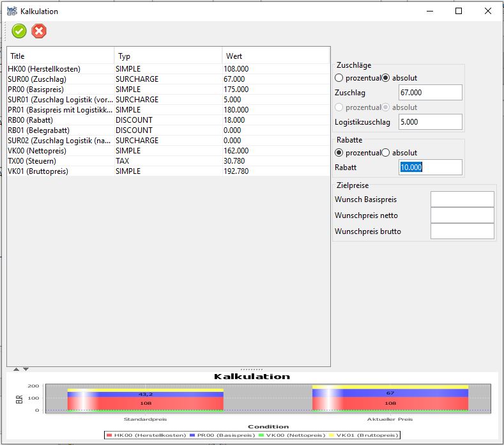504x445 pixels.
Task: Click the red cancel X icon
Action: tap(39, 31)
